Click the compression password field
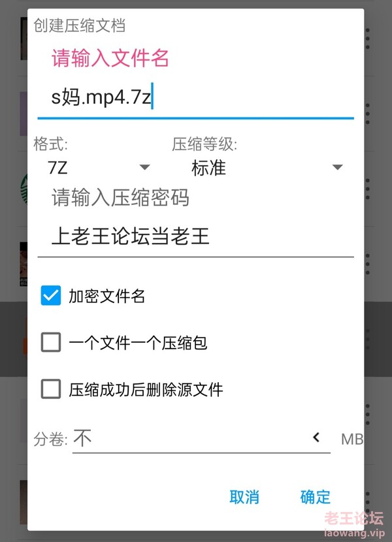 pyautogui.click(x=195, y=237)
